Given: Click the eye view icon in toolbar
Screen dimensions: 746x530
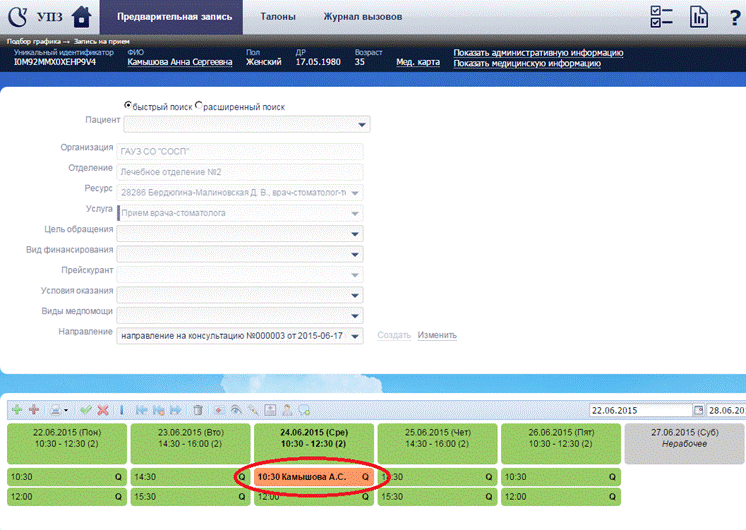Looking at the screenshot, I should [x=236, y=410].
